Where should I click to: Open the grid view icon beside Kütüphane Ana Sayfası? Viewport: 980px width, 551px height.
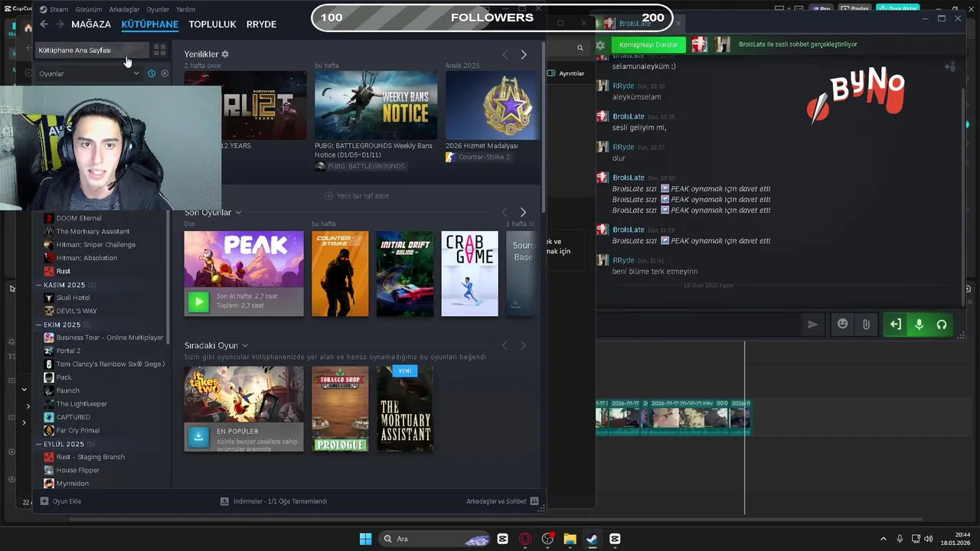click(x=159, y=50)
